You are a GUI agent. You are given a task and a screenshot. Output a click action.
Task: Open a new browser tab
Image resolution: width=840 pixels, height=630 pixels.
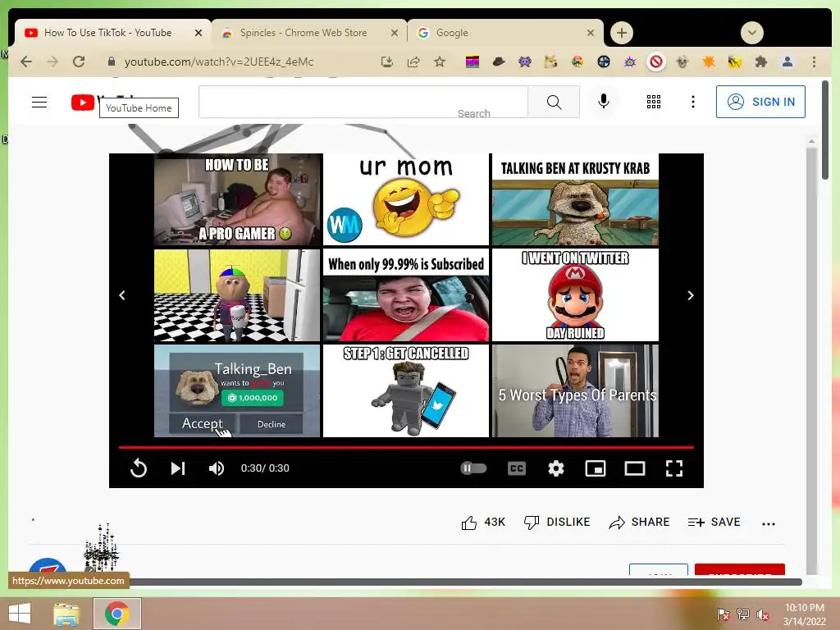point(622,33)
